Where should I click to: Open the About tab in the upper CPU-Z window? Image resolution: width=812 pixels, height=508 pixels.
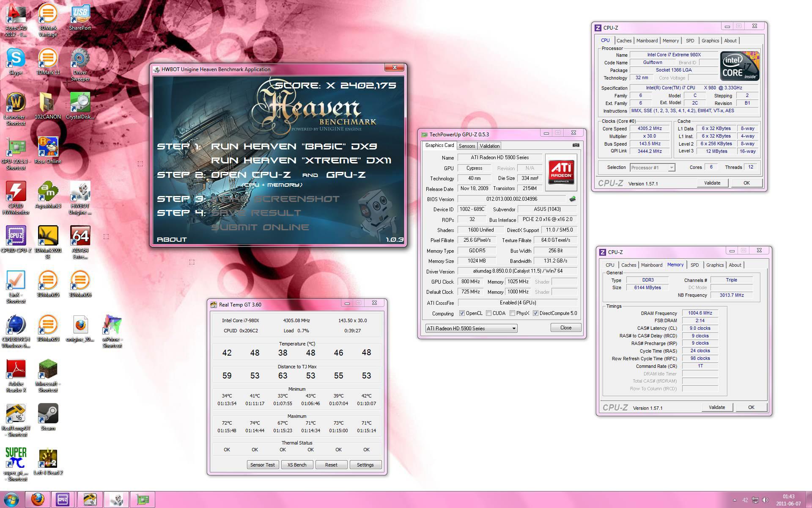click(730, 41)
